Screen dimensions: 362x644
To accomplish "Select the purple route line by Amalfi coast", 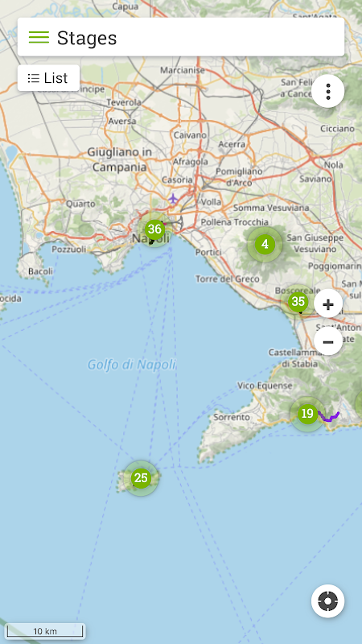I will click(x=330, y=417).
